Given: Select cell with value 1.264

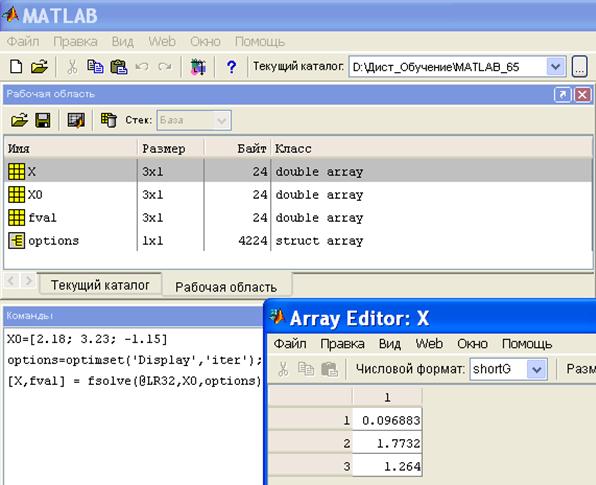Looking at the screenshot, I should pos(387,466).
